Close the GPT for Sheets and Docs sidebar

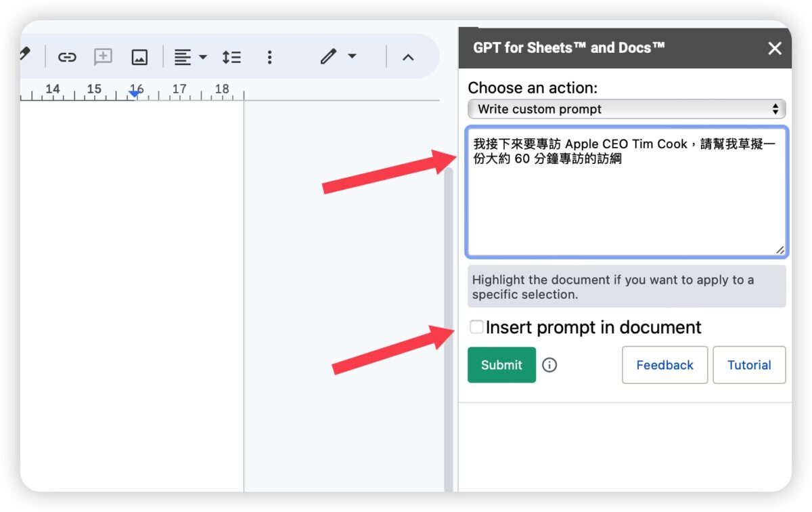[x=775, y=48]
